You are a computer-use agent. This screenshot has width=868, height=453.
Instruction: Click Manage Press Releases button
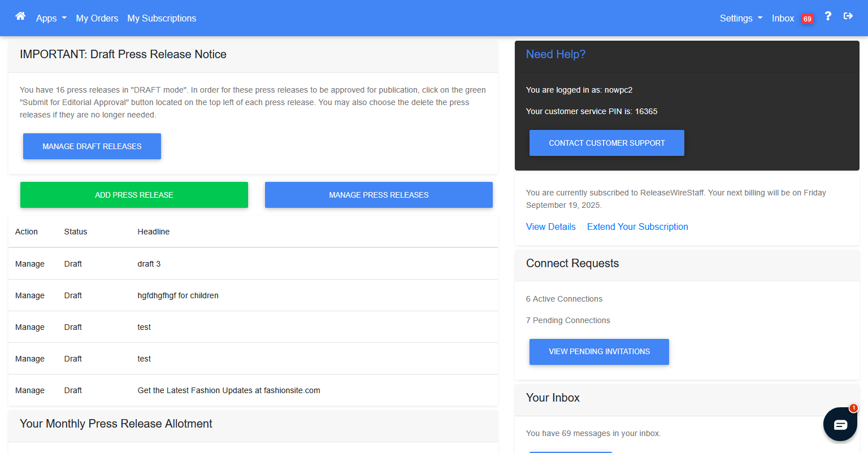379,195
